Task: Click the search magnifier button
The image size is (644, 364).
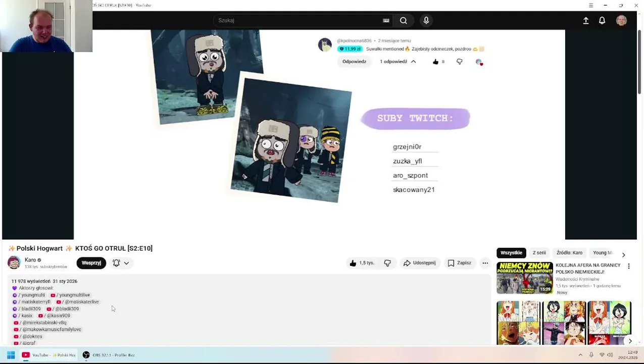Action: pos(403,21)
